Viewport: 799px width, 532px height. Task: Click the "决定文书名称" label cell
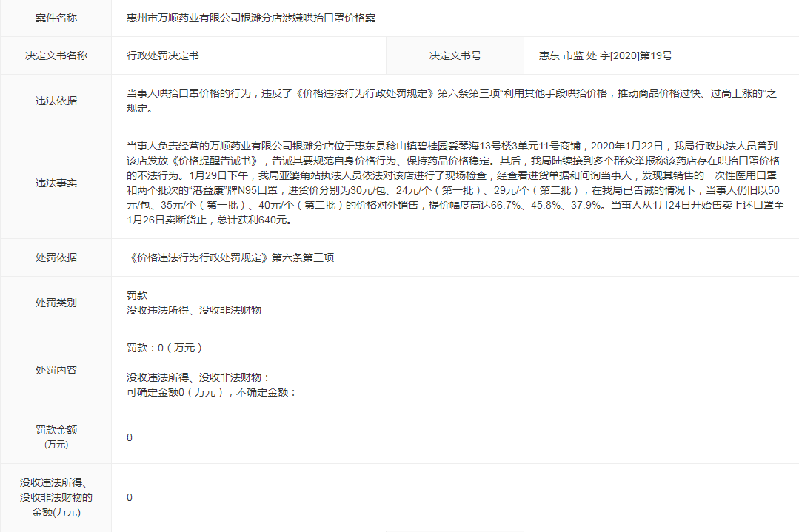pos(56,55)
